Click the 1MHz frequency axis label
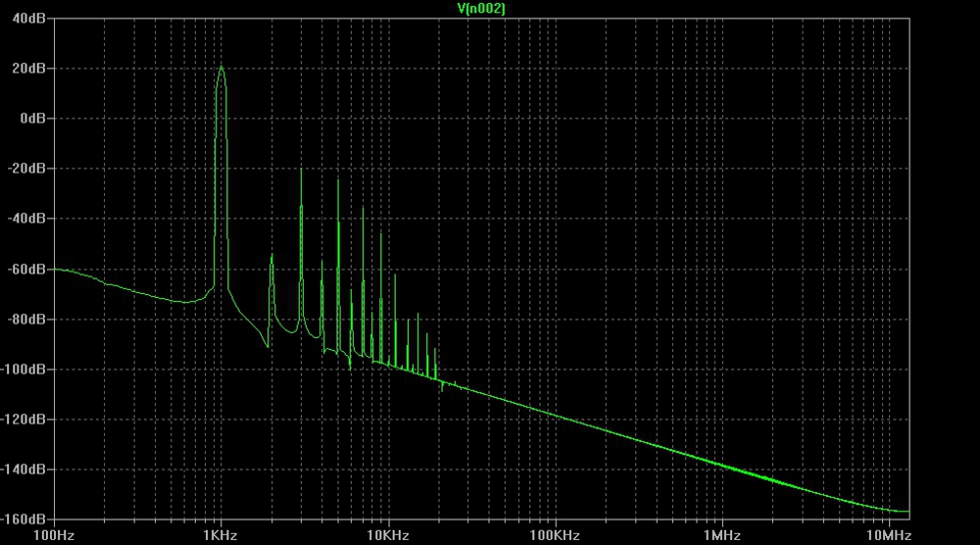 (x=722, y=535)
